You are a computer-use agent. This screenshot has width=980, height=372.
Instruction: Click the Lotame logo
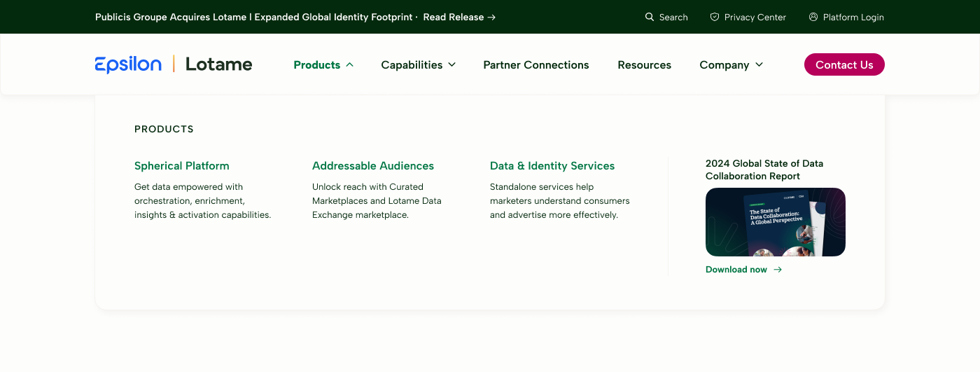click(218, 64)
